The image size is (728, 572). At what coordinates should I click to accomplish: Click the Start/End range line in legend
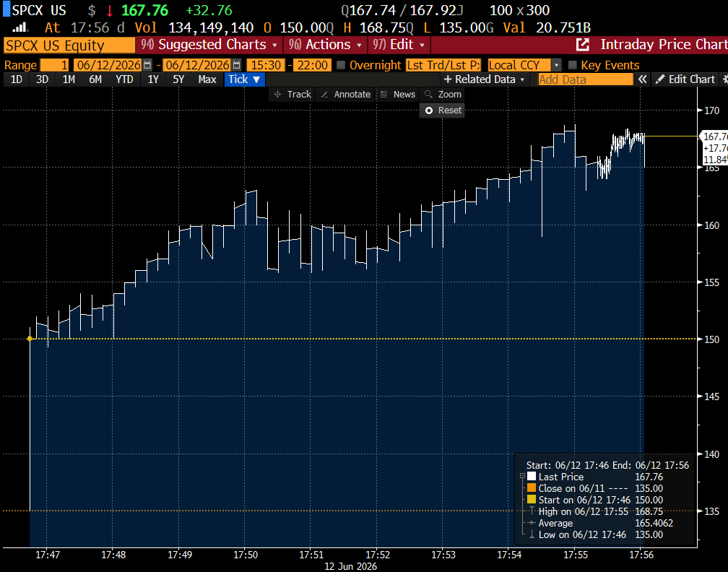pyautogui.click(x=607, y=465)
